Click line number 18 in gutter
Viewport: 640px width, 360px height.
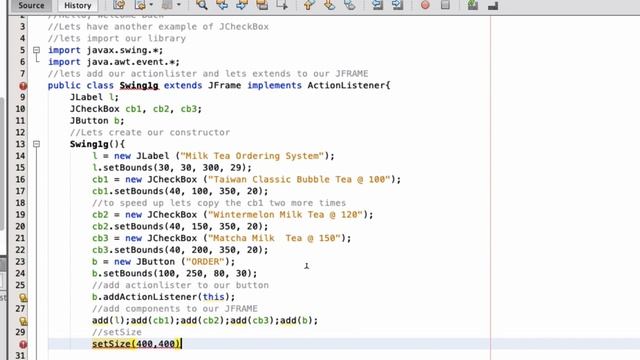(x=20, y=203)
